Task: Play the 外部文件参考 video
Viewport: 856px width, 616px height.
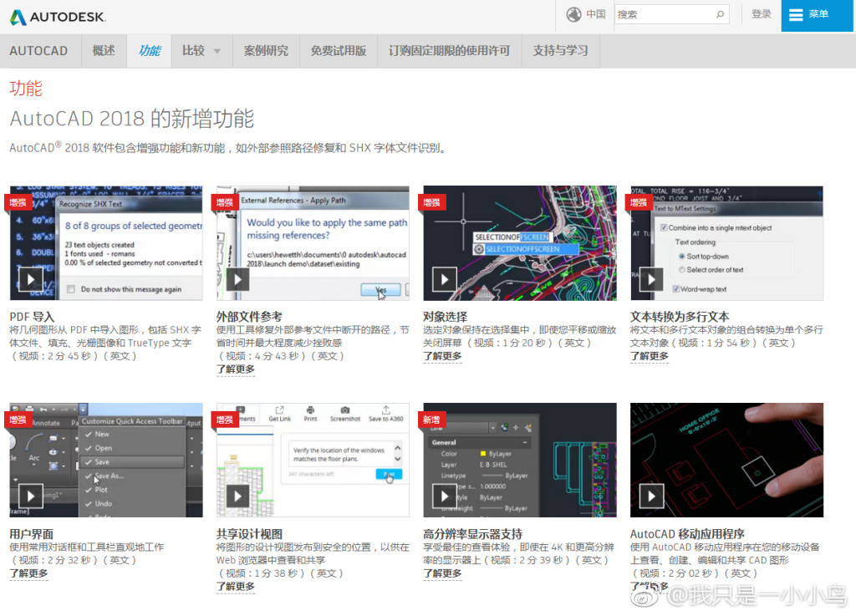Action: coord(237,279)
